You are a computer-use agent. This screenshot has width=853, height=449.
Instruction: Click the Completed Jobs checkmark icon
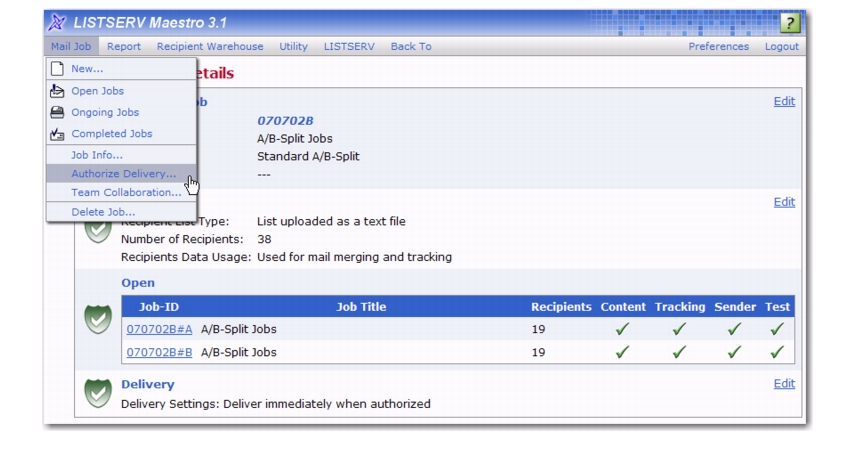coord(57,133)
